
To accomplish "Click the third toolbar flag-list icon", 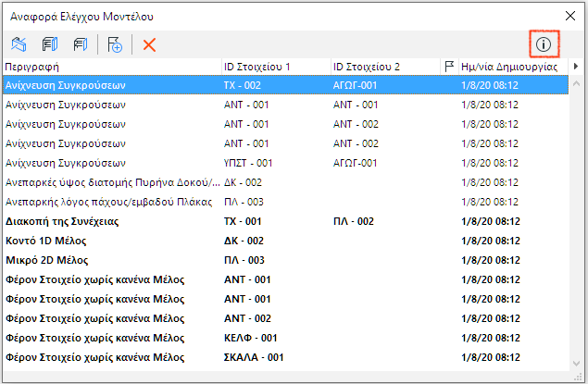I will [81, 44].
